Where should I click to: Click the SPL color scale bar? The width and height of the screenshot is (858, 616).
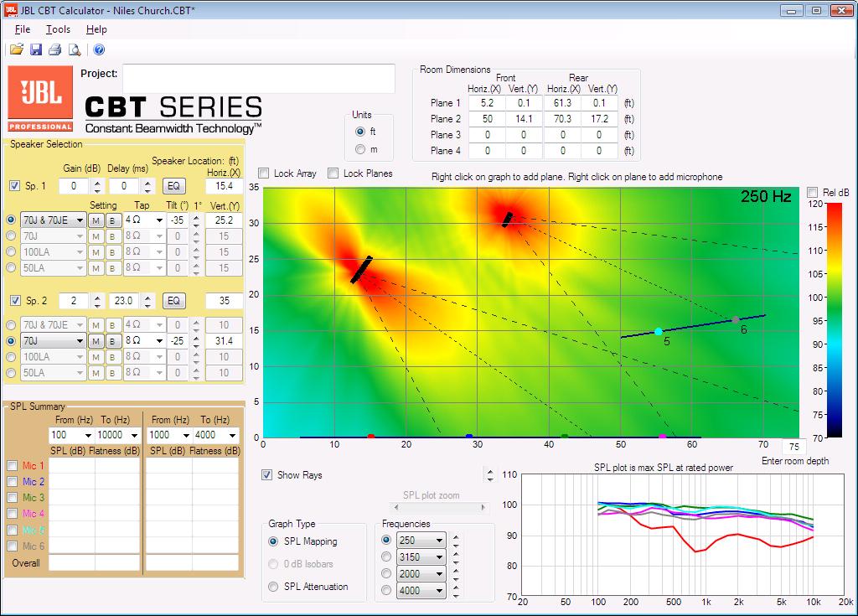(x=834, y=320)
